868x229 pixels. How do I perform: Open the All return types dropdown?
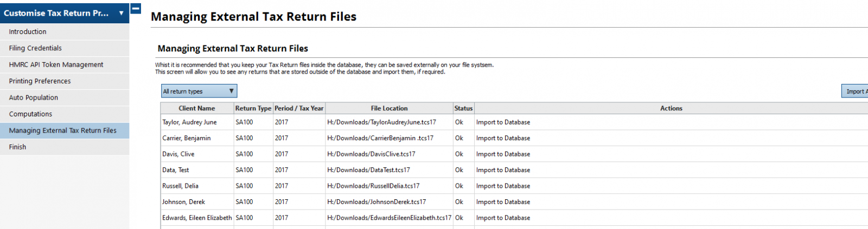click(199, 91)
